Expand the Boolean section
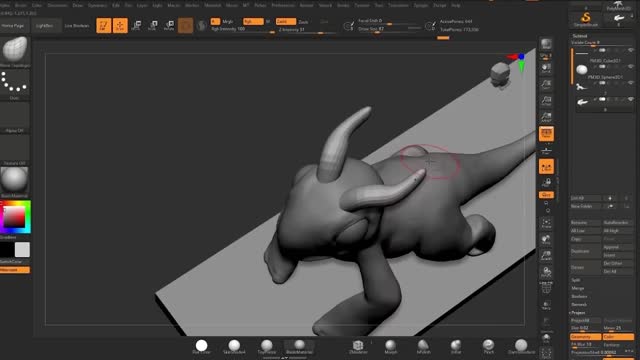Screen dimensions: 640x360 (x=579, y=296)
